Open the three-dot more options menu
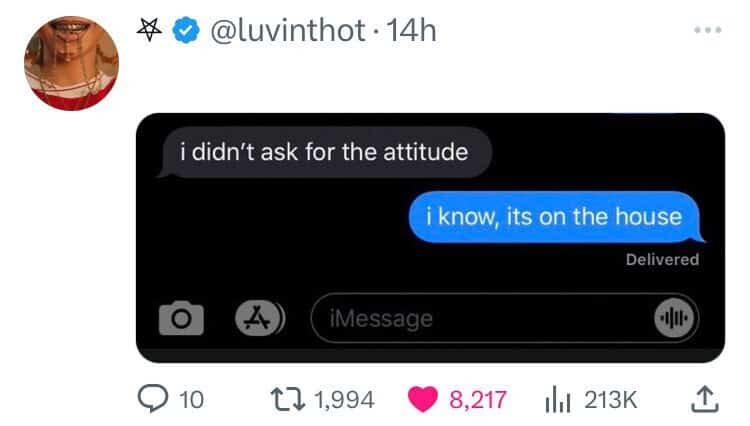Screen dimensions: 750x426 click(708, 30)
